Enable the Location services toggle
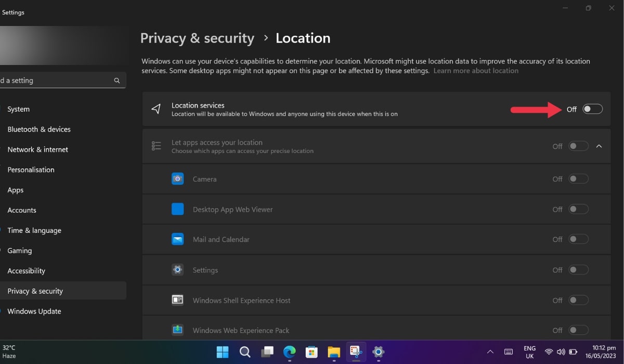 pos(591,109)
